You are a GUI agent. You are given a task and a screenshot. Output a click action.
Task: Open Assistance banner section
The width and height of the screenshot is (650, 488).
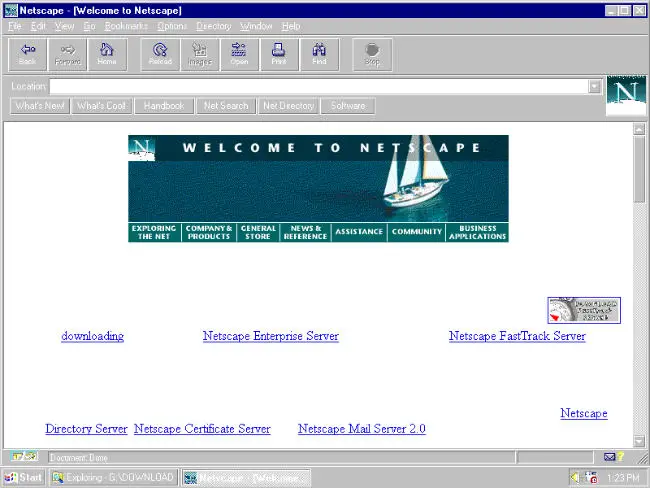[x=359, y=232]
